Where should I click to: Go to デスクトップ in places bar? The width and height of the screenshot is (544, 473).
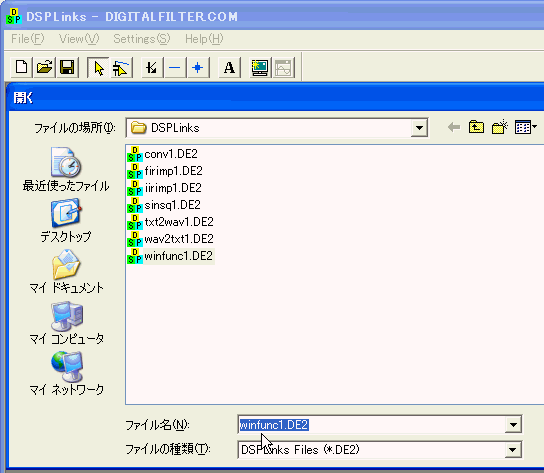pyautogui.click(x=66, y=220)
